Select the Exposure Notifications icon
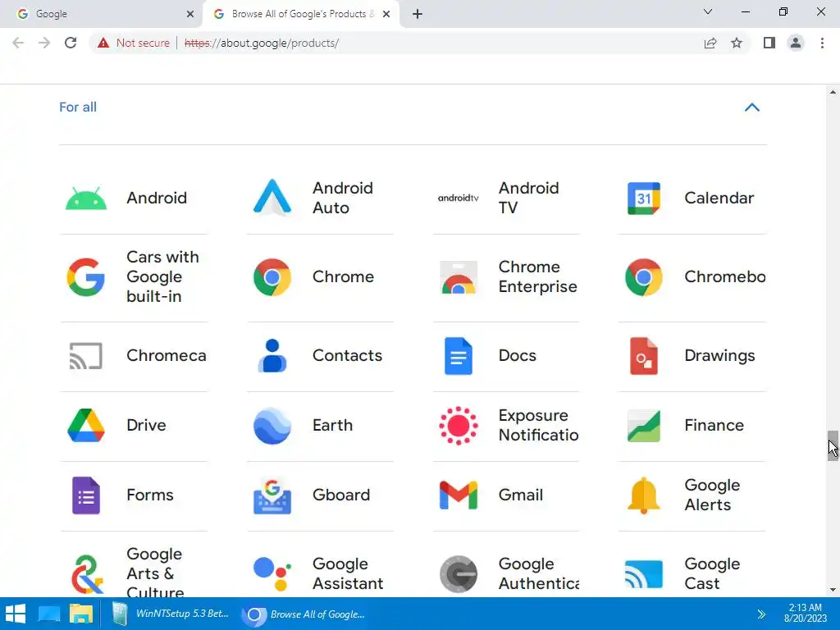Screen dimensions: 840x630 458,426
